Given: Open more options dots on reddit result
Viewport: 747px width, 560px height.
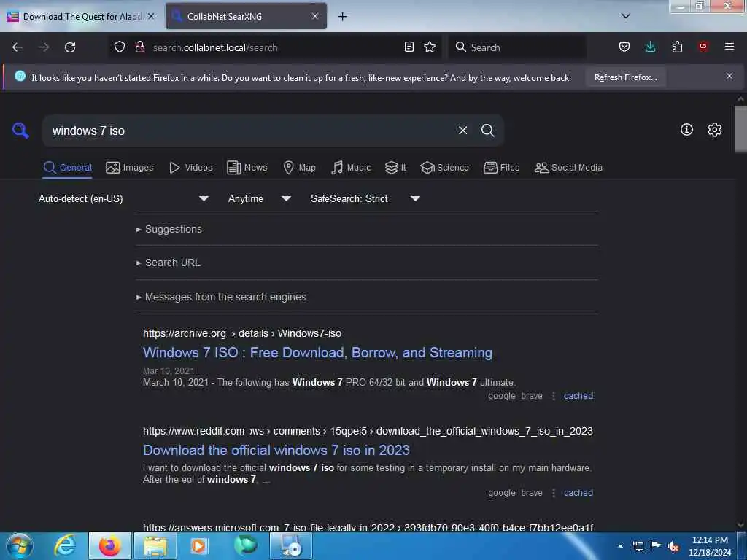Looking at the screenshot, I should [554, 493].
